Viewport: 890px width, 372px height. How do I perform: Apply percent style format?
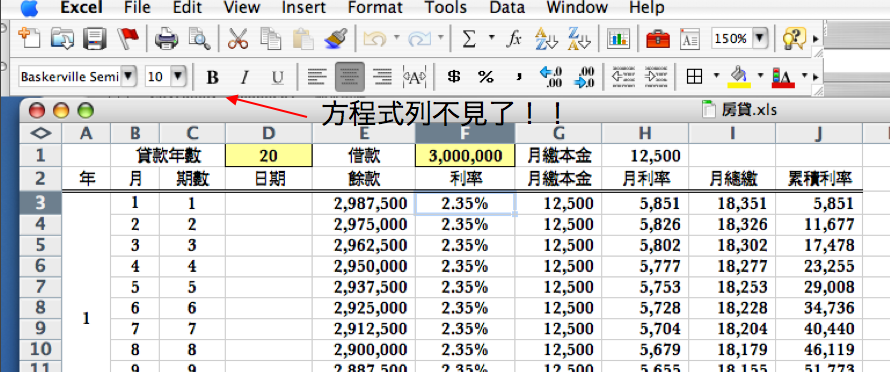pos(485,76)
